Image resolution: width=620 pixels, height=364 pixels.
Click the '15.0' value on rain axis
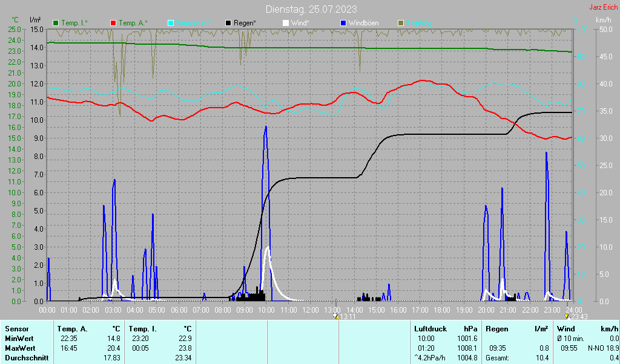(x=36, y=30)
